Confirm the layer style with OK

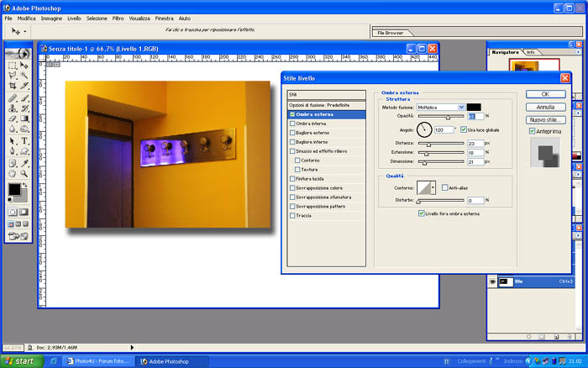546,94
